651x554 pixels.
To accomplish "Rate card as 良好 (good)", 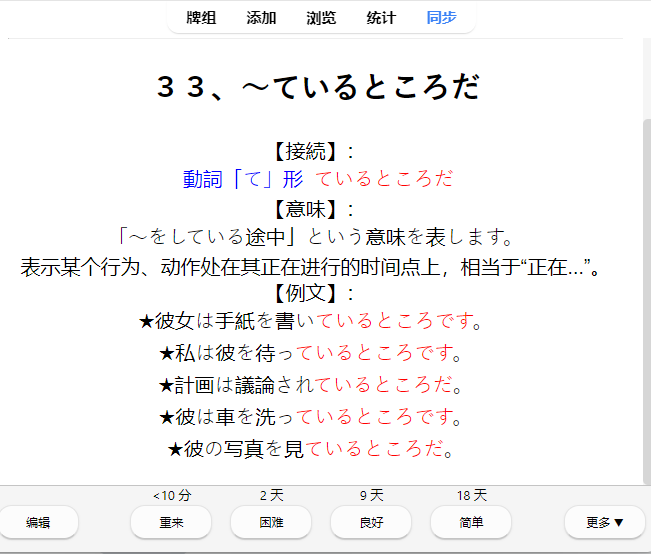I will tap(371, 522).
